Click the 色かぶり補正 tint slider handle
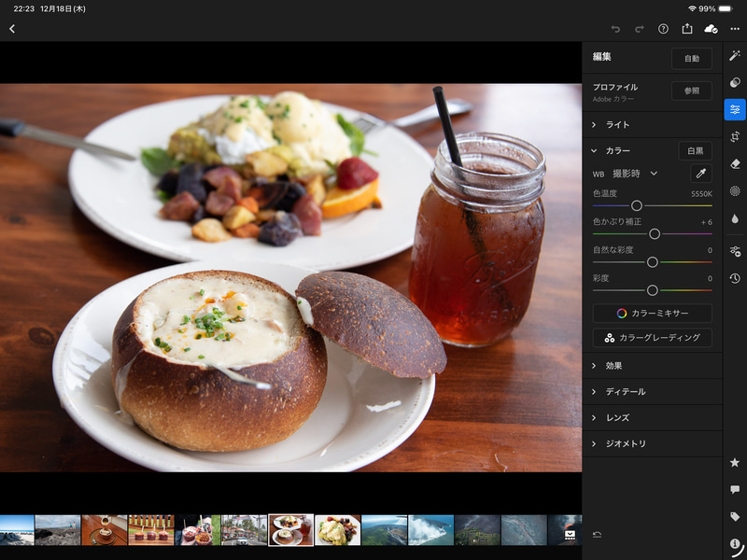Screen dimensions: 747x560 pyautogui.click(x=655, y=234)
